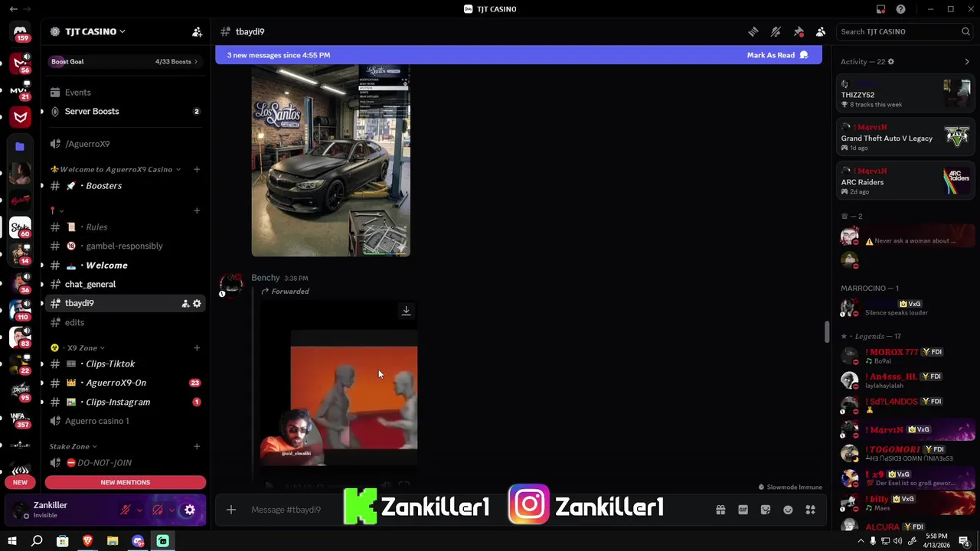Toggle headphone deafen in user panel
Screen dimensions: 980x551
158,510
